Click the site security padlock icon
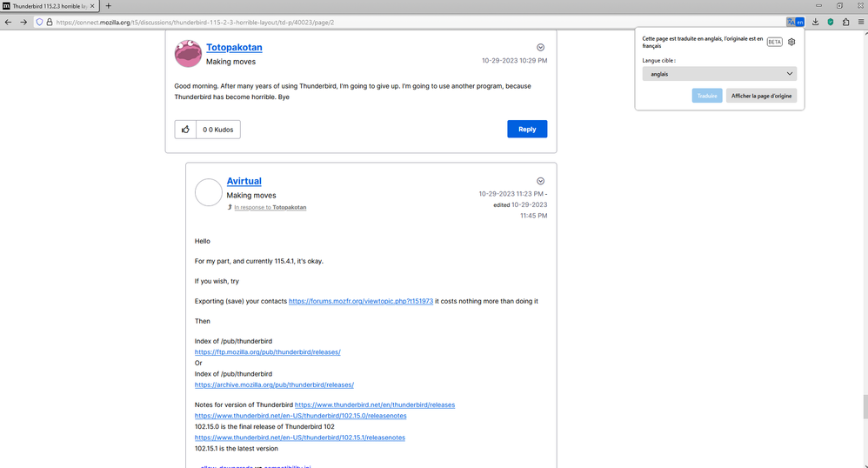Viewport: 868px width, 468px height. pyautogui.click(x=50, y=22)
